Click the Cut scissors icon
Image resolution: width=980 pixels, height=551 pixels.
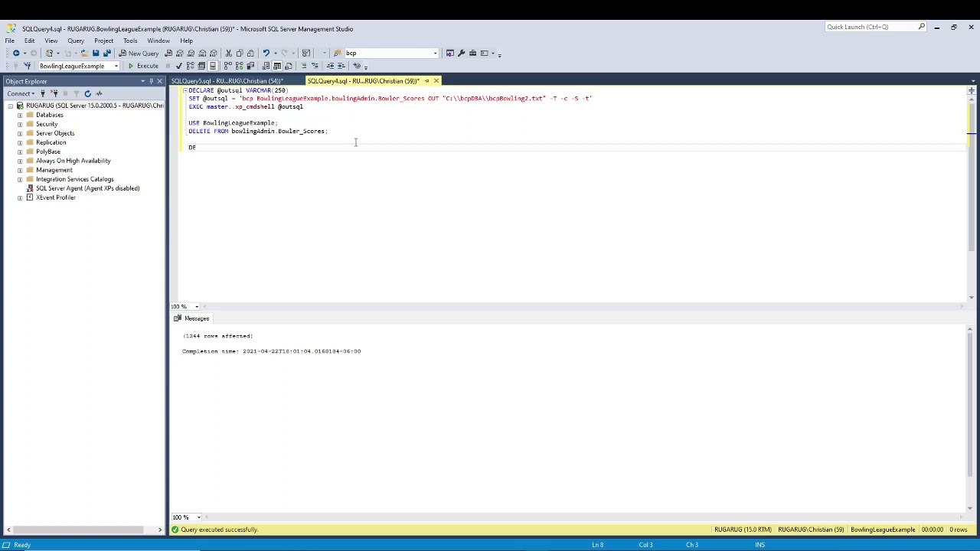228,53
